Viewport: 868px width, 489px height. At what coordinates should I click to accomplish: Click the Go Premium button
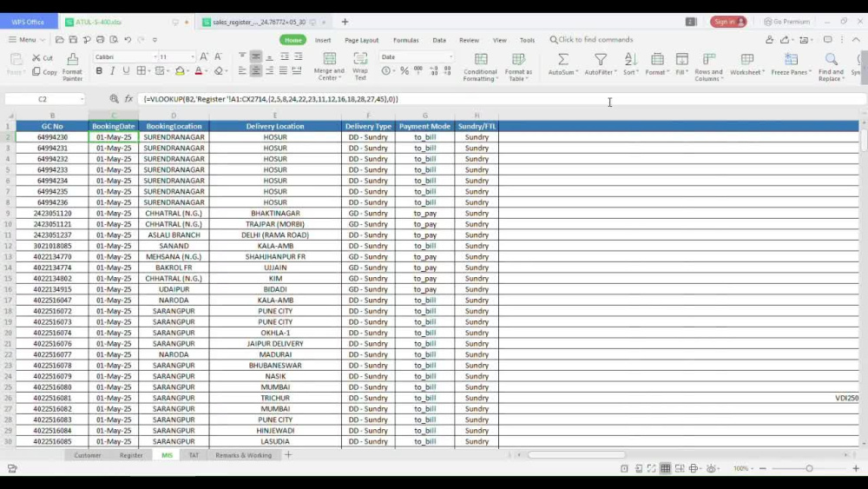click(786, 22)
